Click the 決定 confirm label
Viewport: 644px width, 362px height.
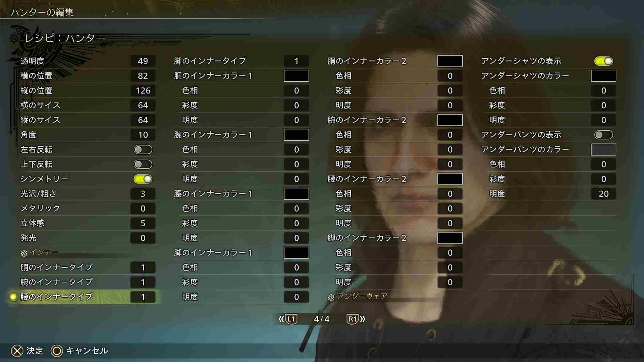[x=35, y=351]
